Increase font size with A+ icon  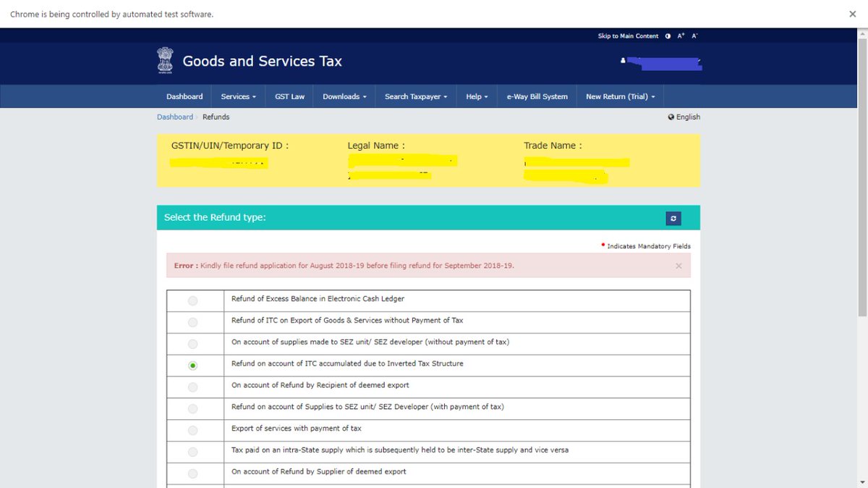click(681, 36)
